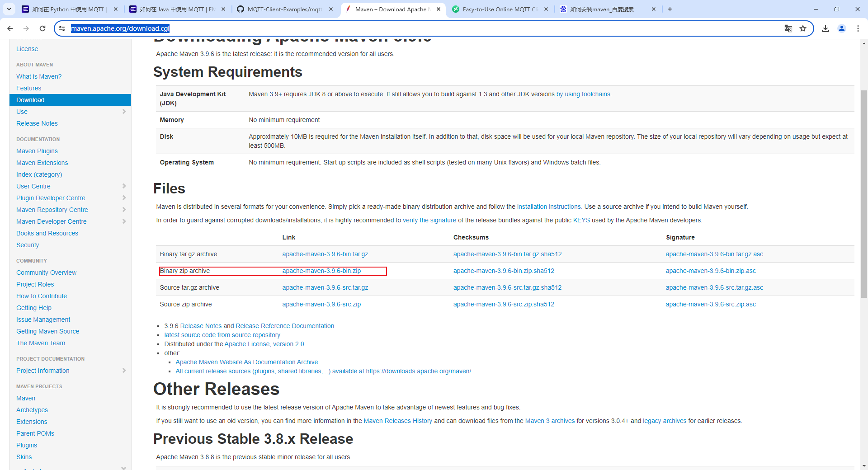The width and height of the screenshot is (868, 470).
Task: Open the tab search dropdown
Action: (x=9, y=9)
